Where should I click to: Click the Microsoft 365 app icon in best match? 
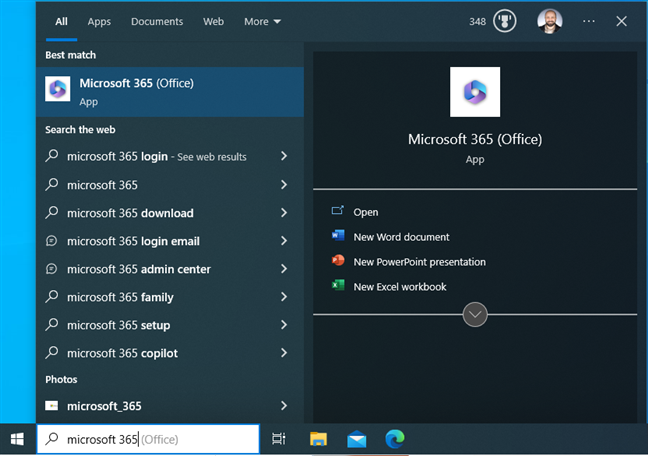tap(58, 90)
